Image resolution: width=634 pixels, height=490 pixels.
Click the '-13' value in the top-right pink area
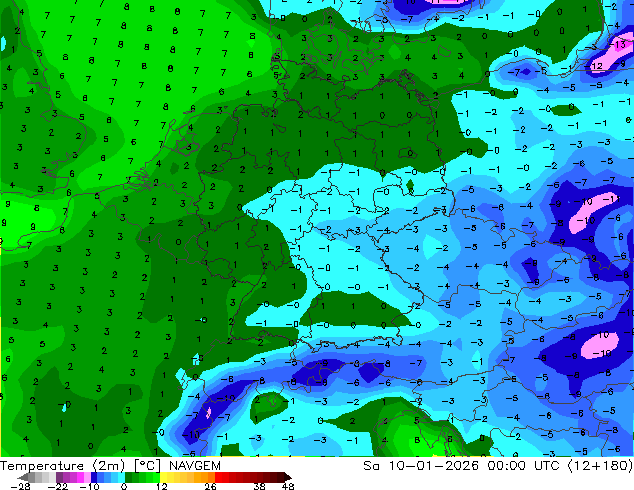[x=618, y=44]
